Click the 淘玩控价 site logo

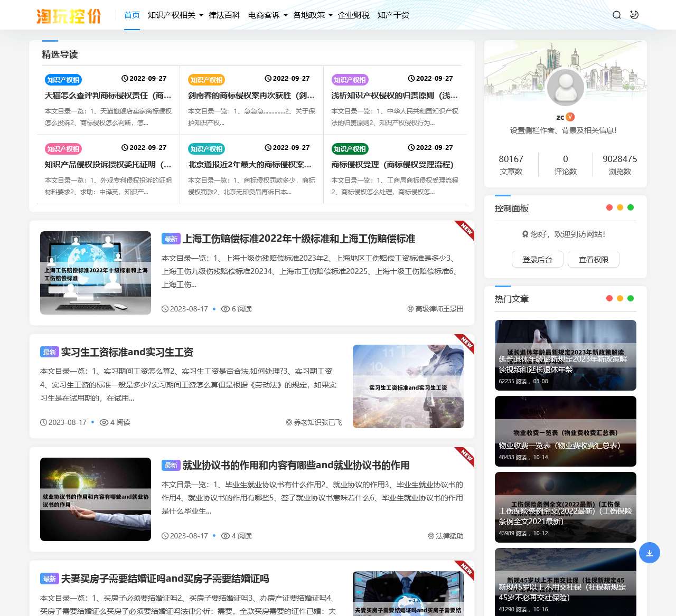tap(69, 15)
